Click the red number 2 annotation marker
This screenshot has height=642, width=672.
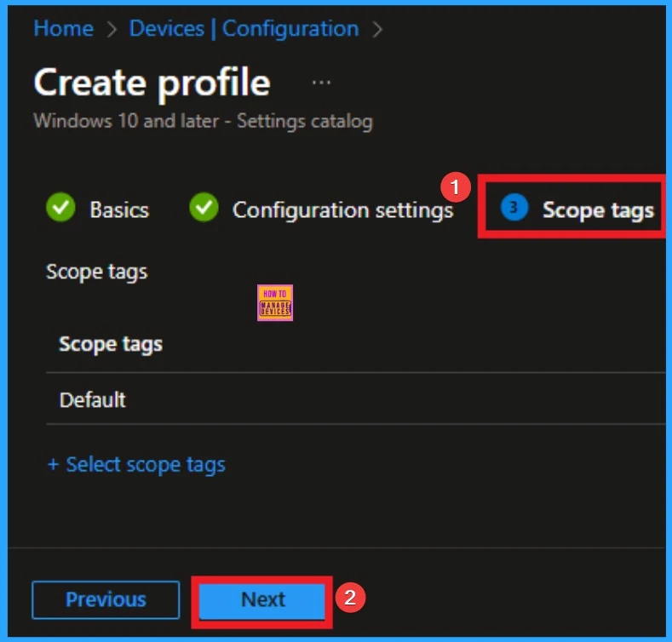(348, 598)
